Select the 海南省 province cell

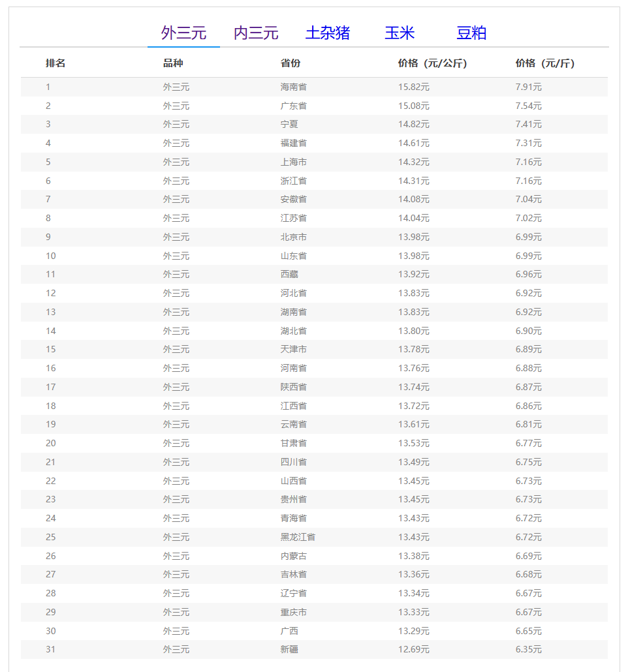(x=294, y=87)
